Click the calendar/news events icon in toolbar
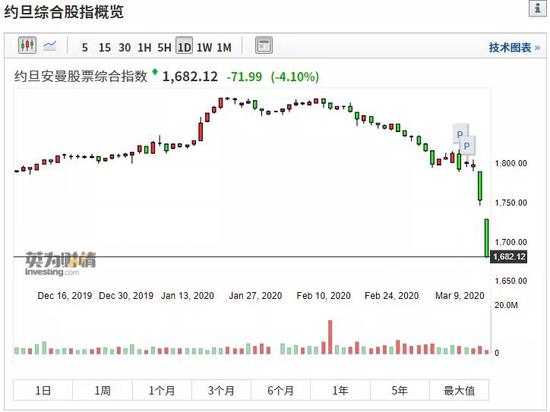The height and width of the screenshot is (412, 550). [x=264, y=46]
